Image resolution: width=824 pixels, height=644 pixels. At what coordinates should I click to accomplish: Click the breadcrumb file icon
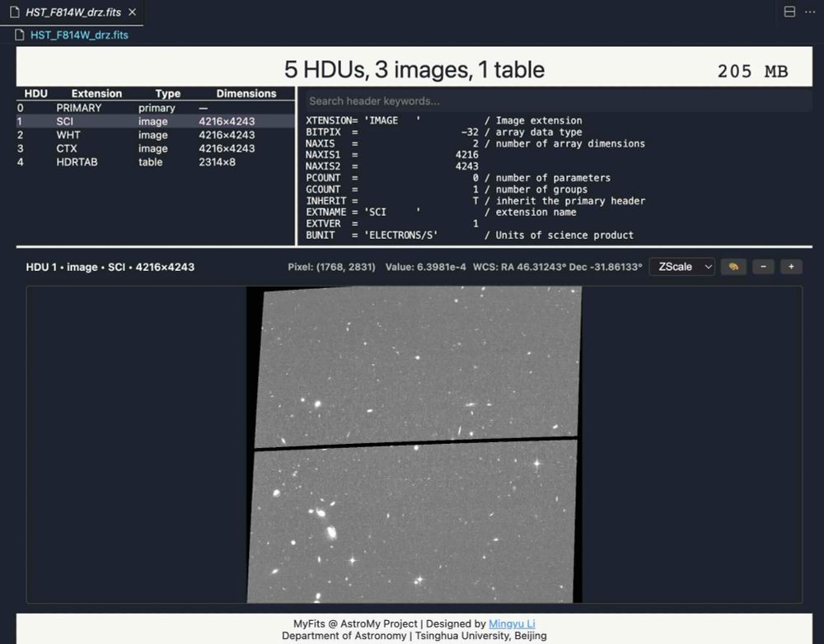click(x=20, y=35)
